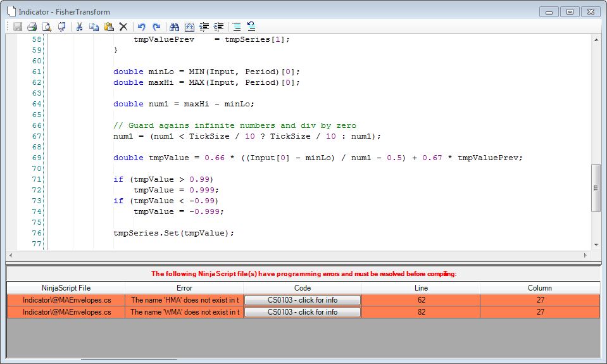607x364 pixels.
Task: Click CS0103 info button for HMA error
Action: 302,300
